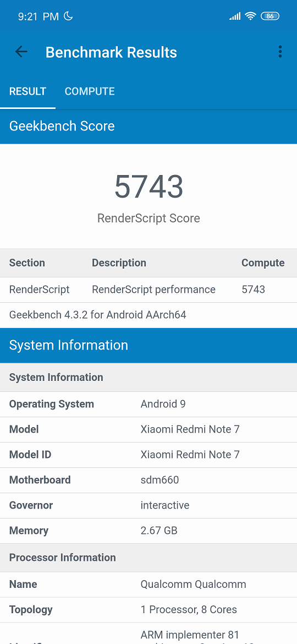Select the RESULT tab
Image resolution: width=297 pixels, height=644 pixels.
click(x=28, y=91)
